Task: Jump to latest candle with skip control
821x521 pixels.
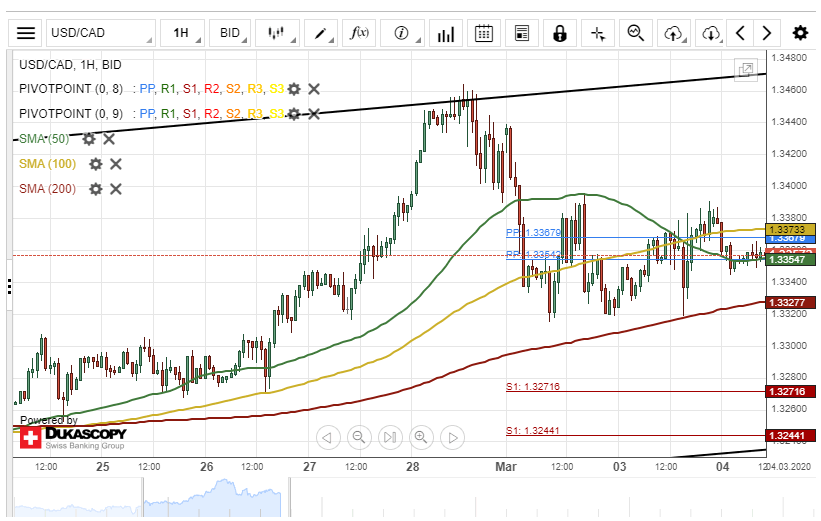Action: 390,437
